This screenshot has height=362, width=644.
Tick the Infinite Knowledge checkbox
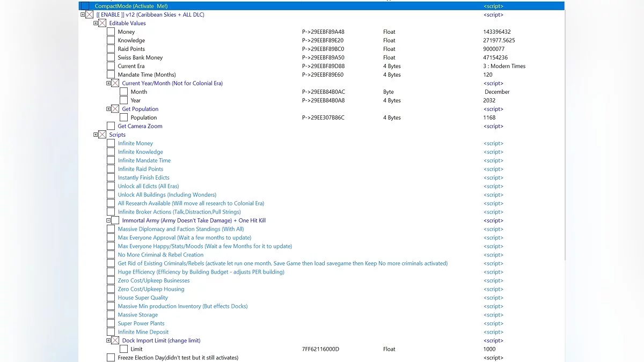point(111,152)
